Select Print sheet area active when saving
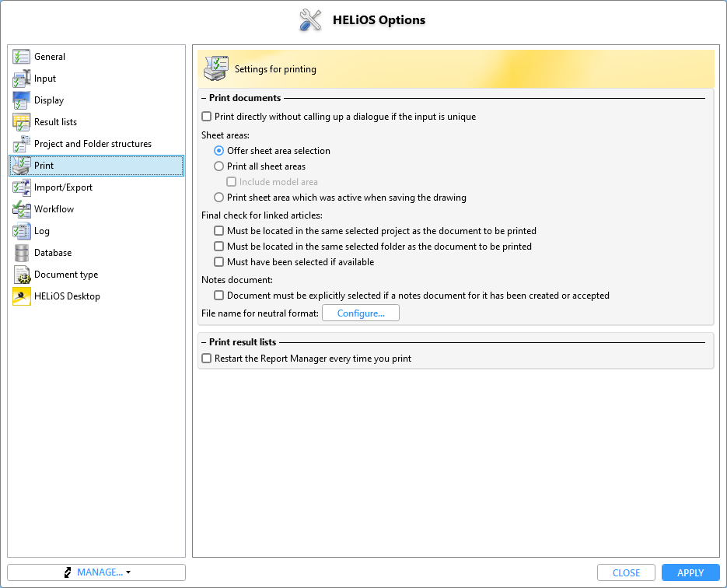The height and width of the screenshot is (588, 727). (218, 197)
